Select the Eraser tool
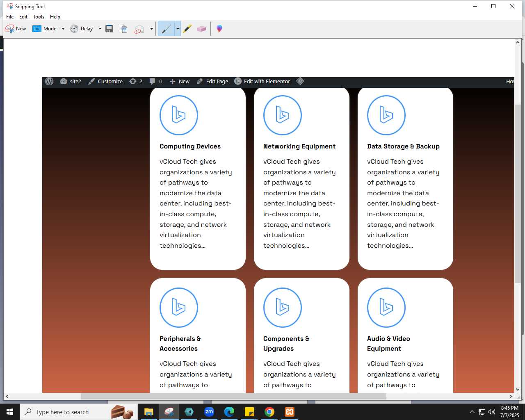The width and height of the screenshot is (525, 420). point(201,29)
